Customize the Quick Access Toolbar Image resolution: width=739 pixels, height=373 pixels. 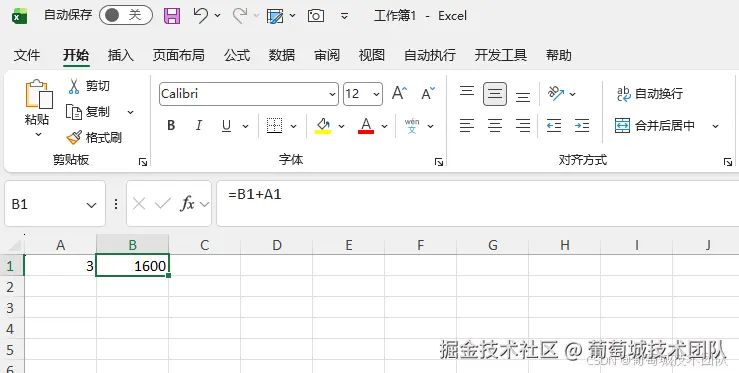[345, 16]
